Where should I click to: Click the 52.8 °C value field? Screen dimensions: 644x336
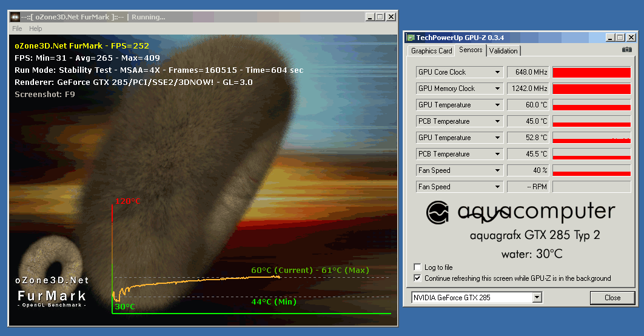pos(528,138)
